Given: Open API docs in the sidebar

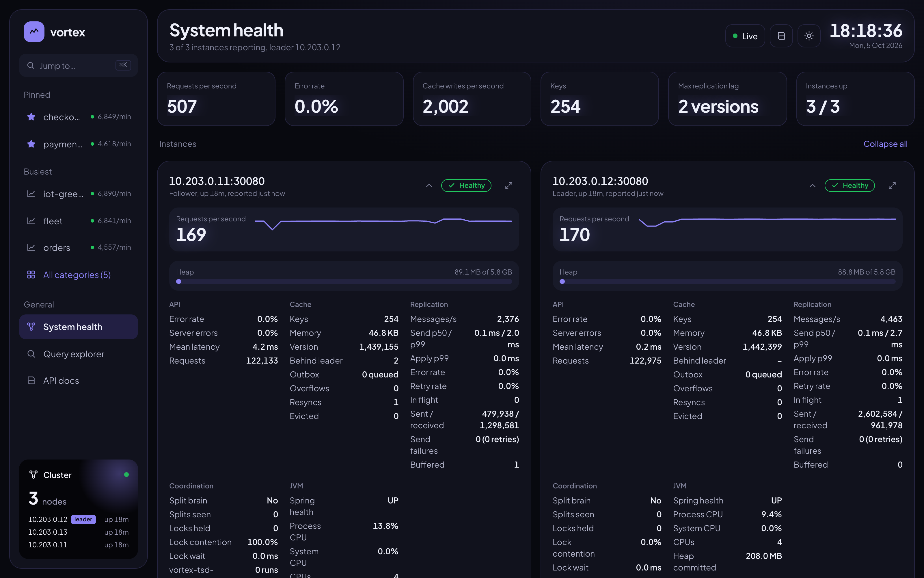Looking at the screenshot, I should tap(78, 381).
